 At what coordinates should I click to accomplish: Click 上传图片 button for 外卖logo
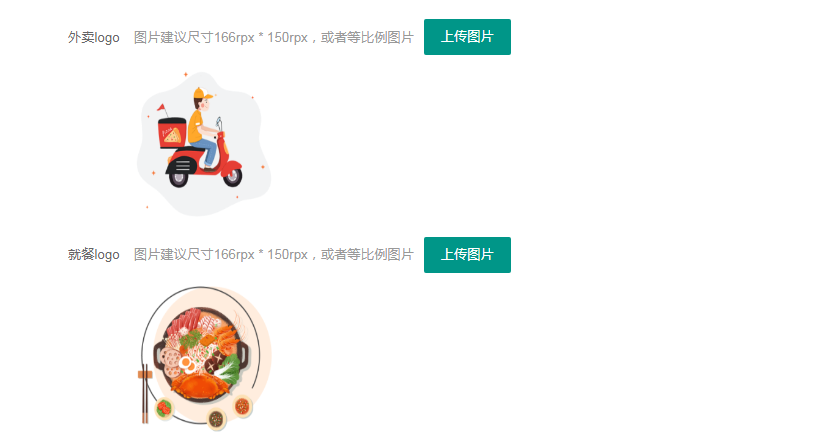(467, 37)
